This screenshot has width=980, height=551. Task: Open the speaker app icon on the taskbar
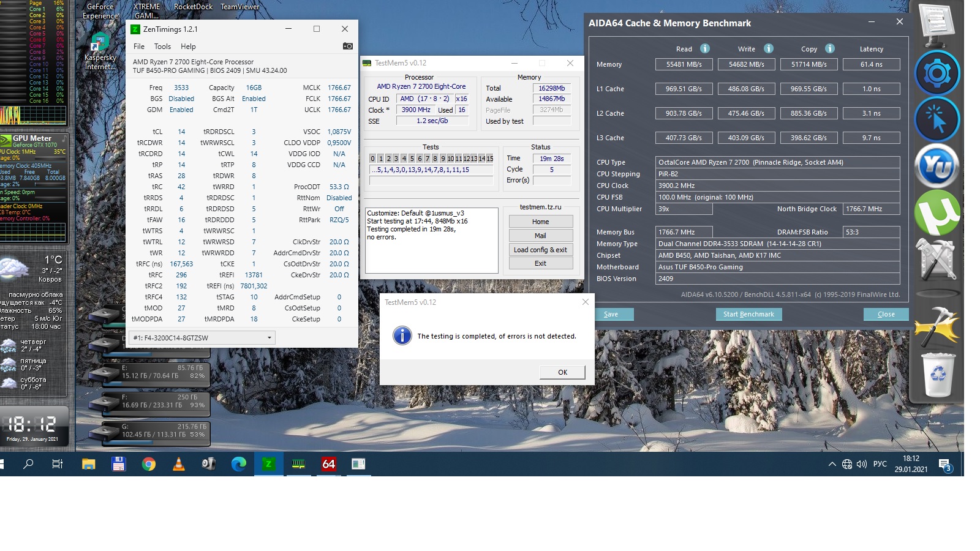(209, 464)
